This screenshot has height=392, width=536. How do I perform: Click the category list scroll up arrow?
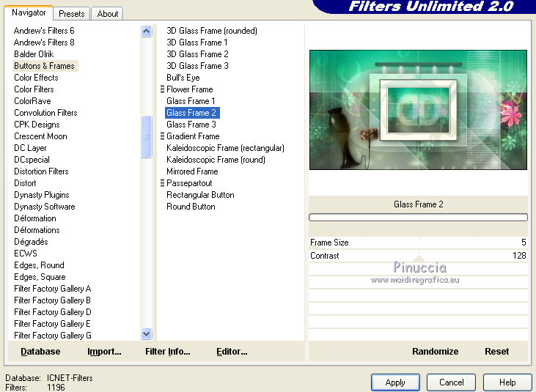147,32
